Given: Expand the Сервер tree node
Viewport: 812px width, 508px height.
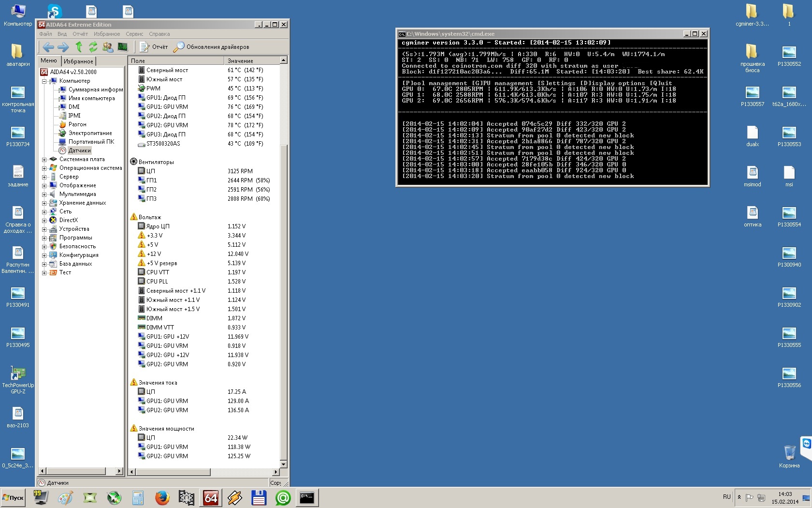Looking at the screenshot, I should pyautogui.click(x=44, y=177).
